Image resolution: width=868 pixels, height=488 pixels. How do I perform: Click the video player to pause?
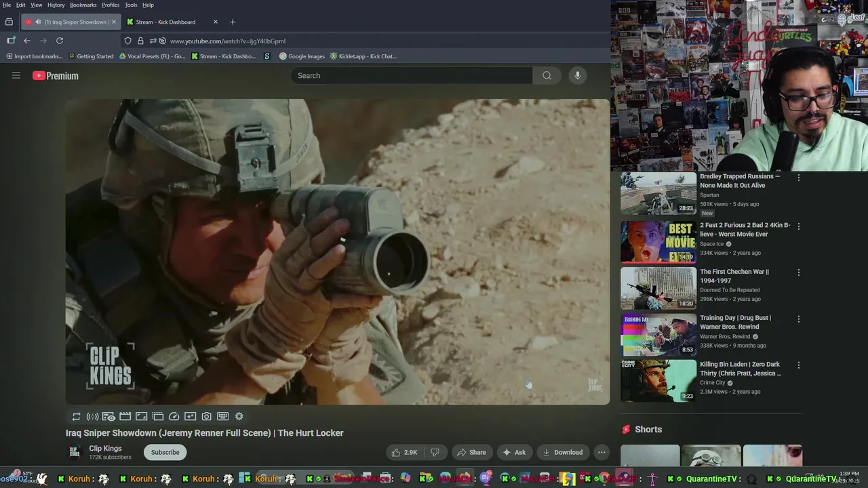pyautogui.click(x=338, y=251)
